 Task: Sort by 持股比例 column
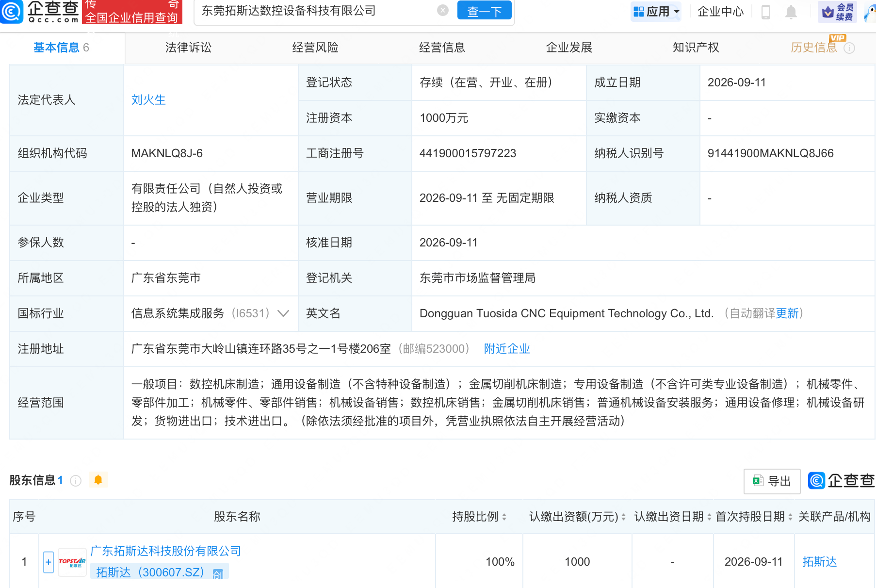click(479, 517)
